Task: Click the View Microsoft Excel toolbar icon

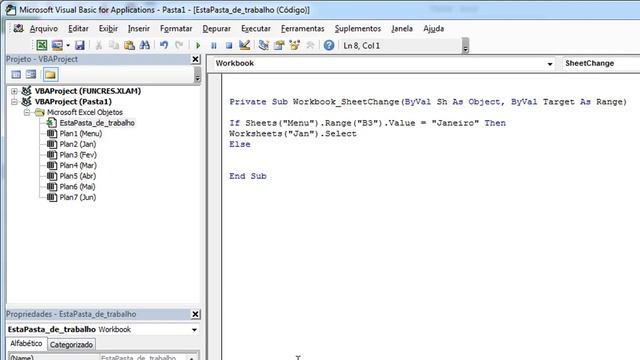Action: (x=42, y=45)
